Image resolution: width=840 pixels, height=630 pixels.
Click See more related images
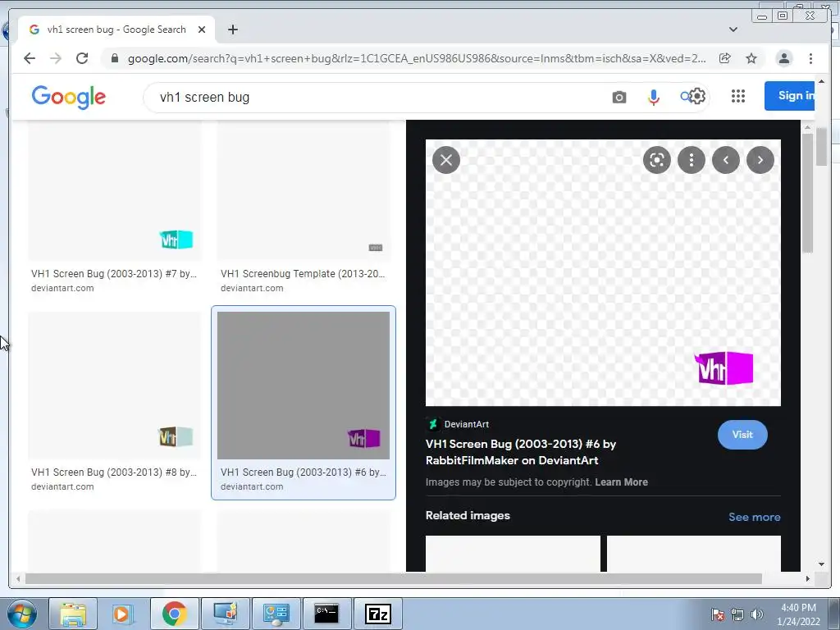click(x=755, y=517)
